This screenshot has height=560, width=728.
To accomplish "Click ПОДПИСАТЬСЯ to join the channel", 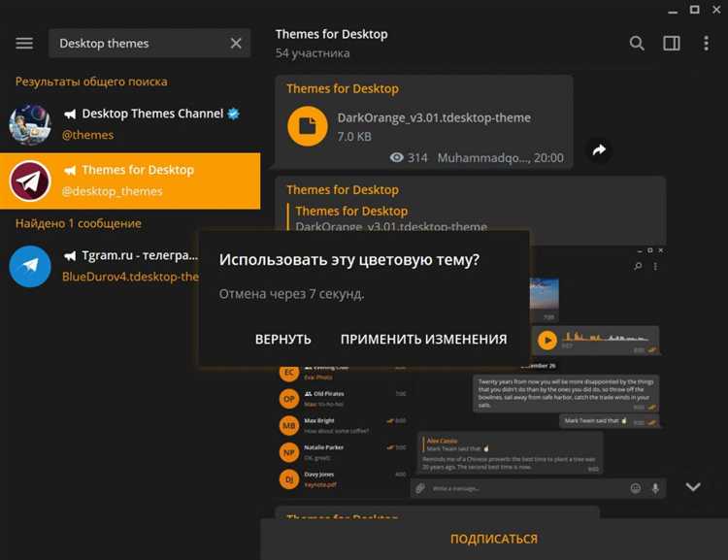I will click(x=494, y=539).
